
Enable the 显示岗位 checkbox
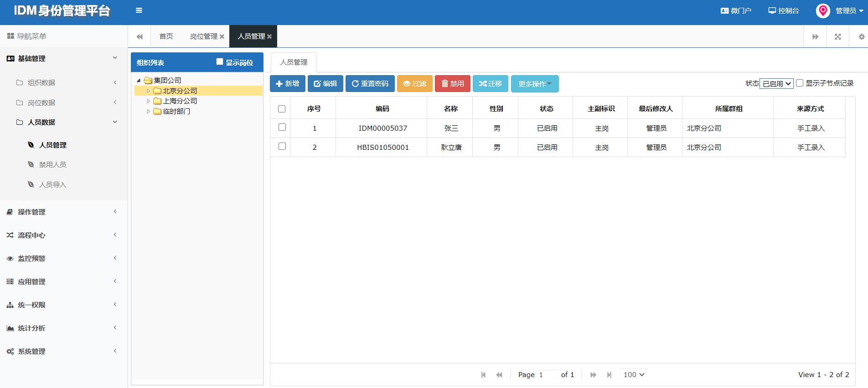pos(220,61)
